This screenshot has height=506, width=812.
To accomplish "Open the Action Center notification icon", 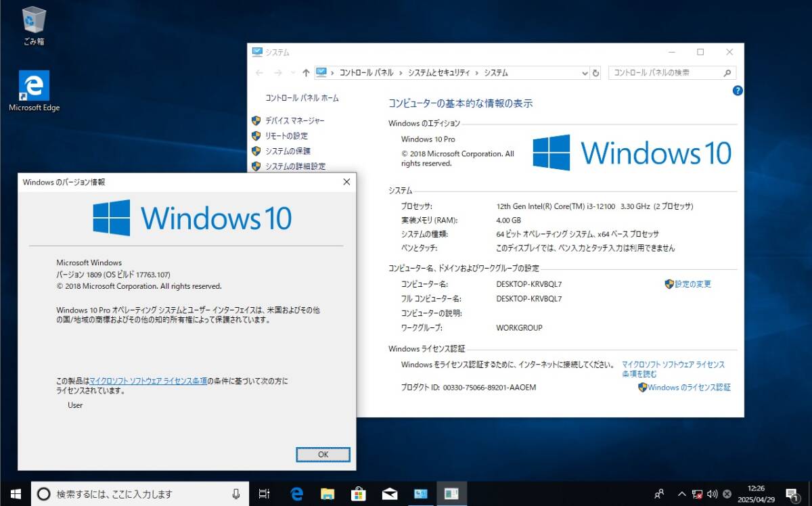I will pos(792,494).
